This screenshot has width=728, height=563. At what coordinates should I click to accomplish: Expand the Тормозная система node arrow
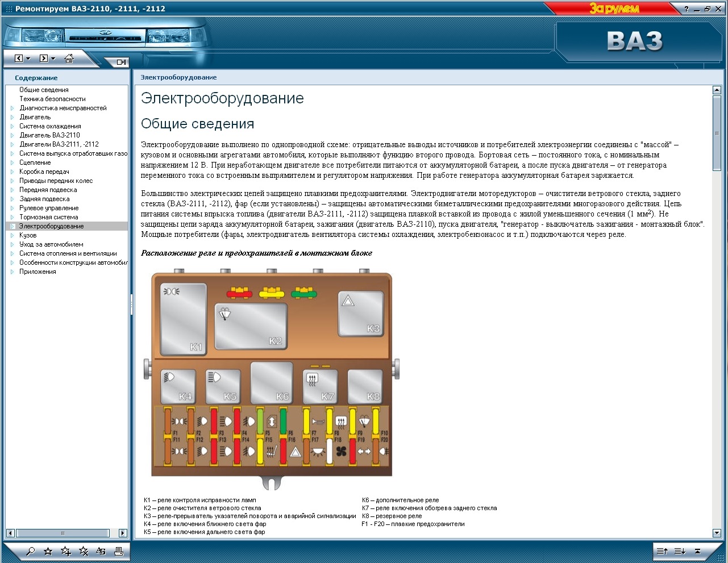click(12, 217)
